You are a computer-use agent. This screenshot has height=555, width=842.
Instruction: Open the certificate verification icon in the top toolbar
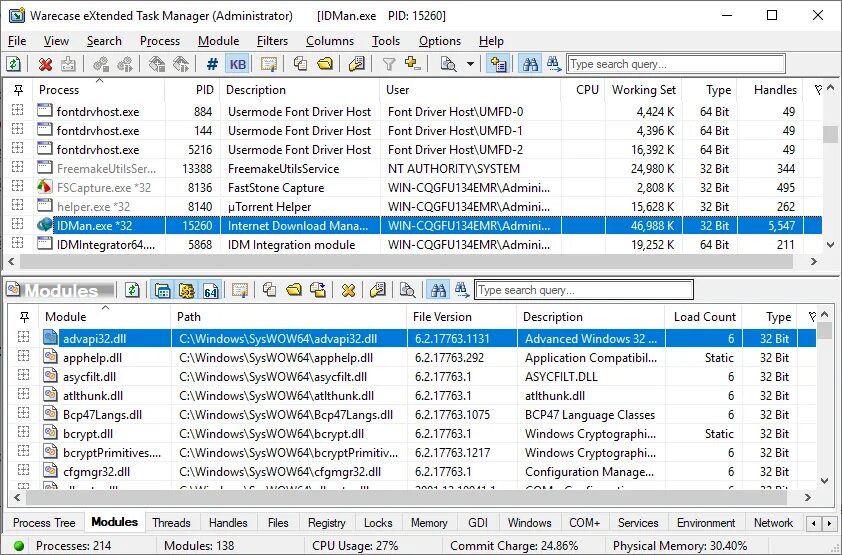268,64
